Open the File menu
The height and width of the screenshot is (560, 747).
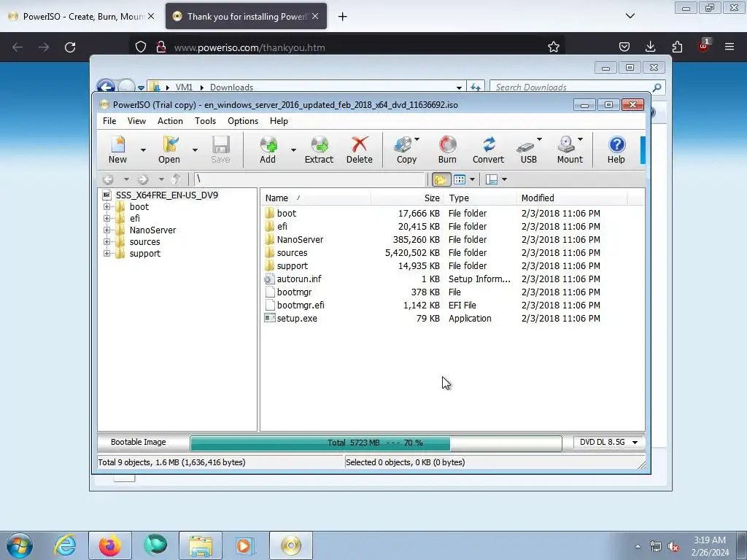[109, 121]
